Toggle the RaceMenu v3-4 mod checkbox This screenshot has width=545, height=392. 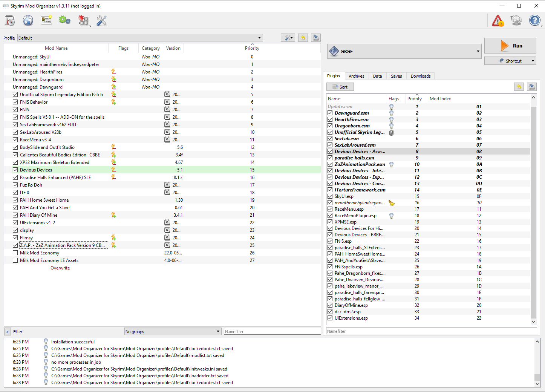click(x=15, y=139)
